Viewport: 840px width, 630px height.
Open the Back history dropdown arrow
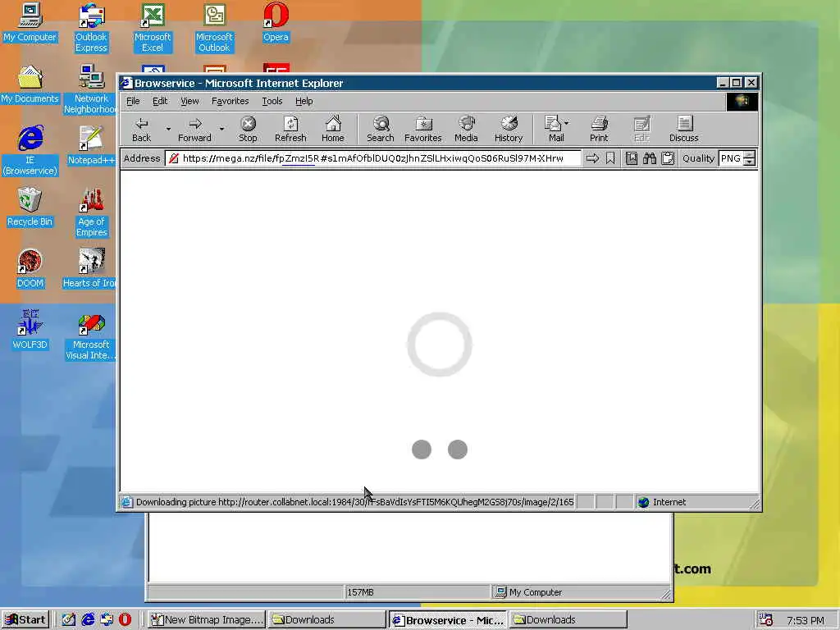(168, 129)
